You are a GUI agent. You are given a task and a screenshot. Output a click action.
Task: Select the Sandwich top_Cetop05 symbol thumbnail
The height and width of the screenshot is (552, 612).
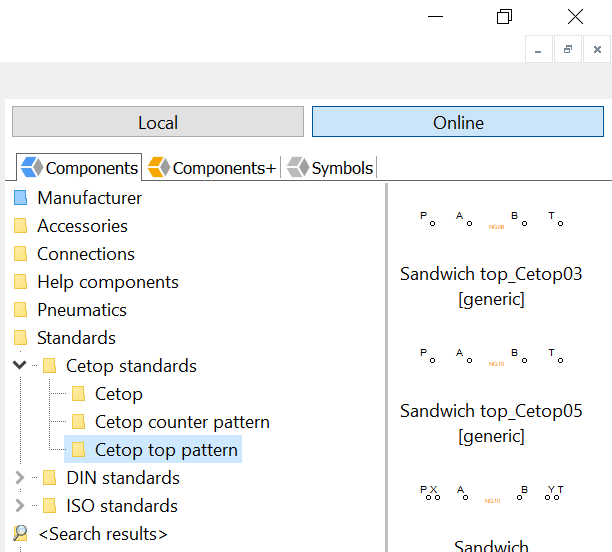(491, 357)
